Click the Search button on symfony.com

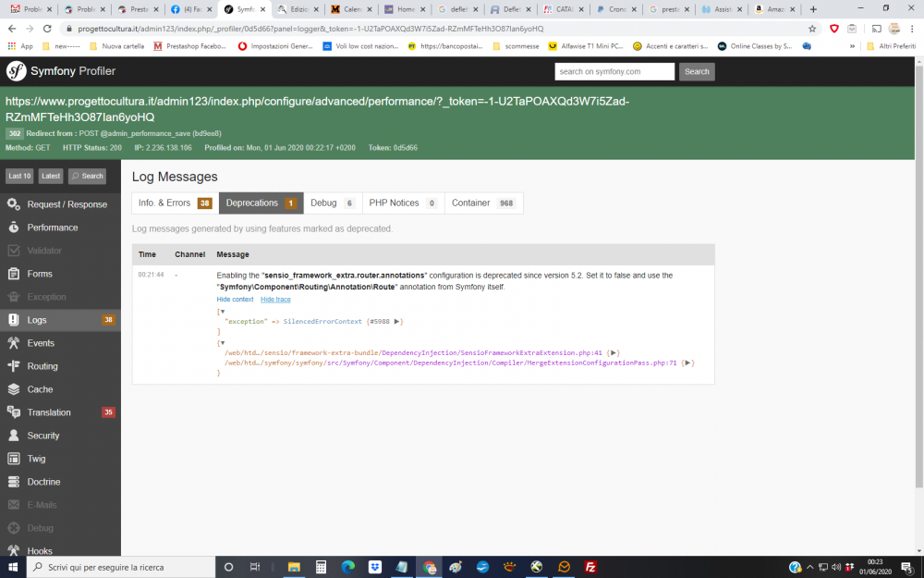tap(696, 71)
